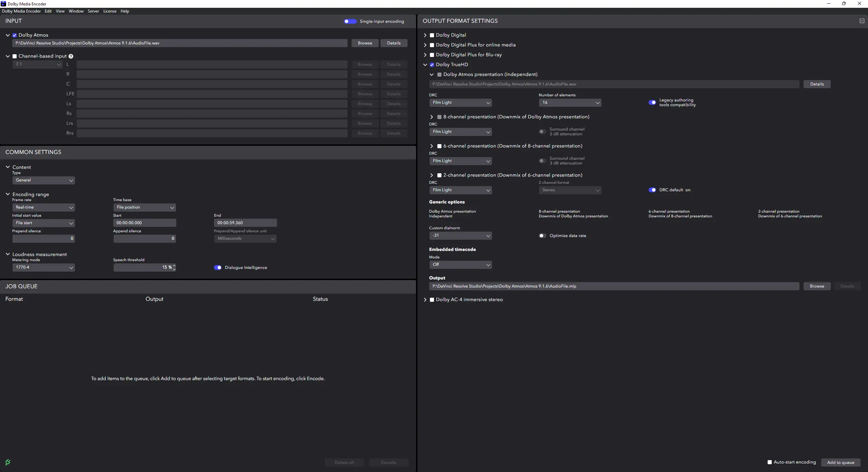Enable the Optimize data rate toggle

point(542,236)
